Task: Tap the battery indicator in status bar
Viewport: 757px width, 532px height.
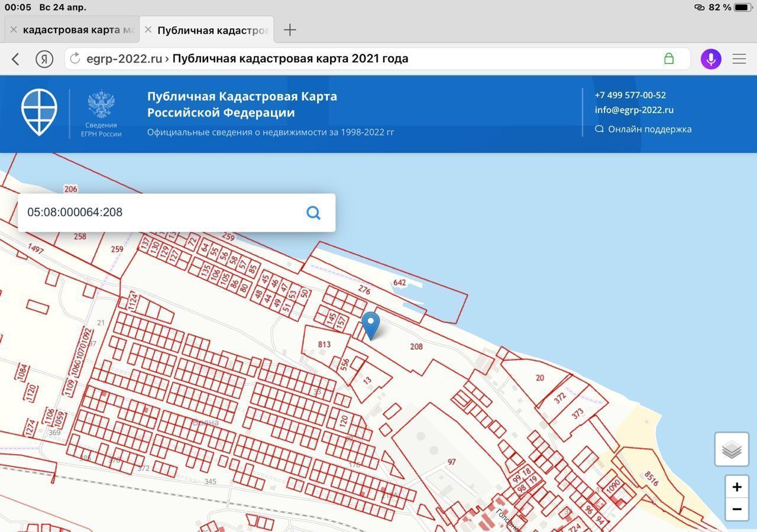Action: pos(742,7)
